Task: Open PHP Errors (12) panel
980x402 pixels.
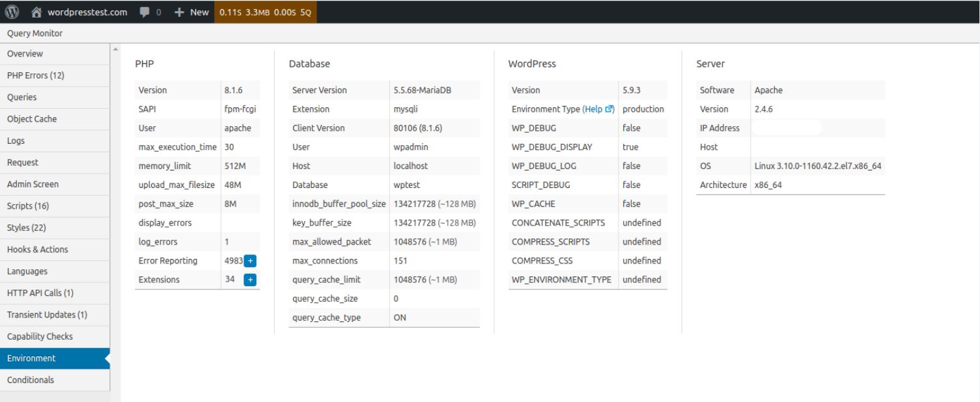Action: click(55, 75)
